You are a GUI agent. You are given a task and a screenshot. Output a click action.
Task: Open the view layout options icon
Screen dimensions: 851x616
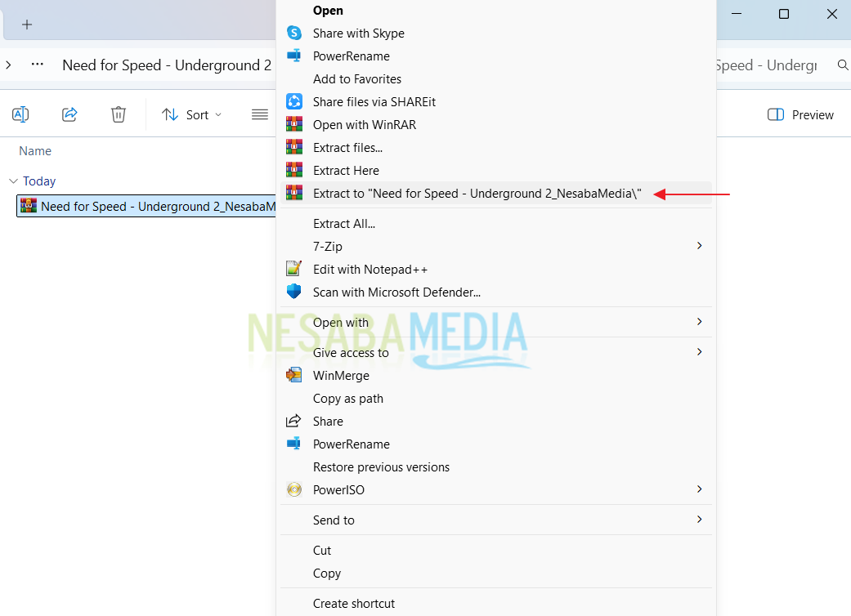[260, 114]
